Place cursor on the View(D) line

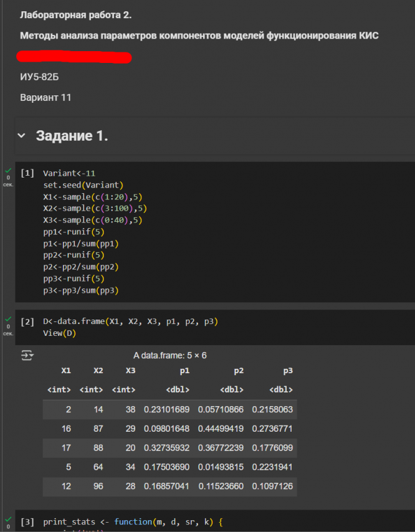[60, 333]
